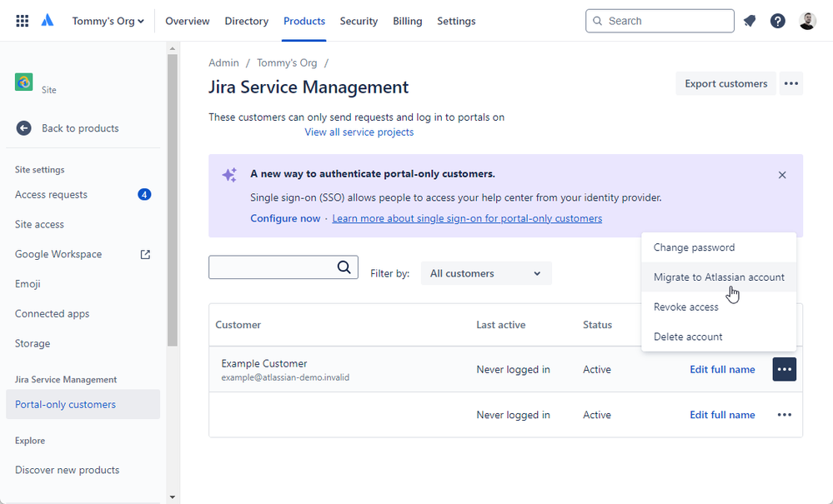Open the notifications bell icon
Screen dimensions: 833x504
coord(750,21)
